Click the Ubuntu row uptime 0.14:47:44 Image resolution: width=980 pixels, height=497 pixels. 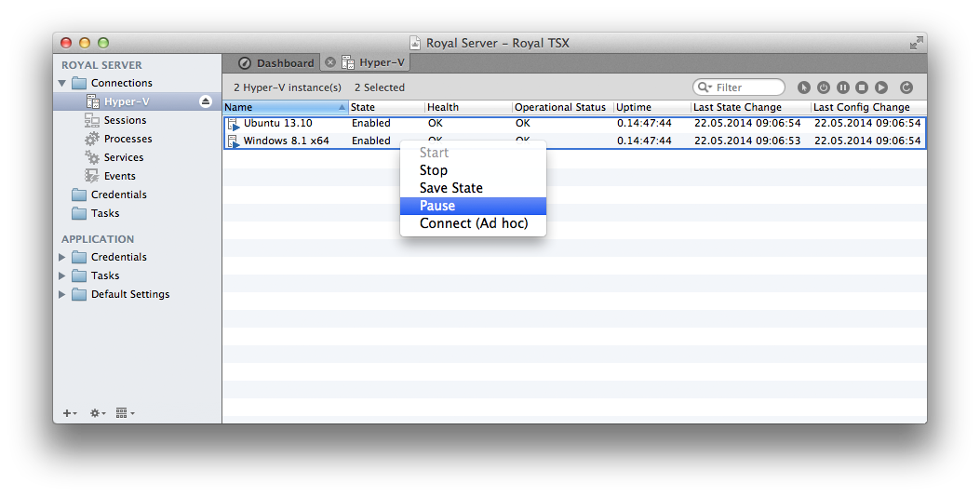[644, 123]
